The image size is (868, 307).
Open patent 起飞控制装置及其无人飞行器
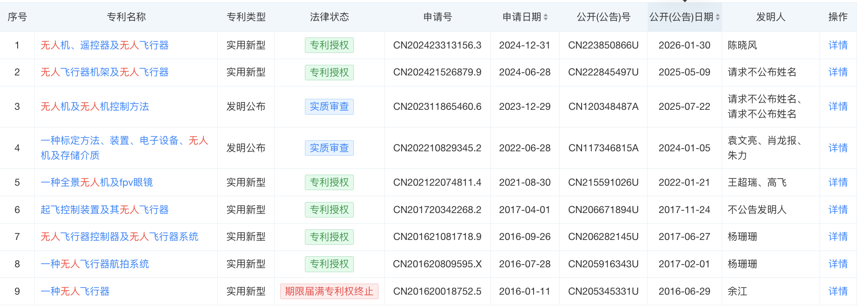(104, 210)
